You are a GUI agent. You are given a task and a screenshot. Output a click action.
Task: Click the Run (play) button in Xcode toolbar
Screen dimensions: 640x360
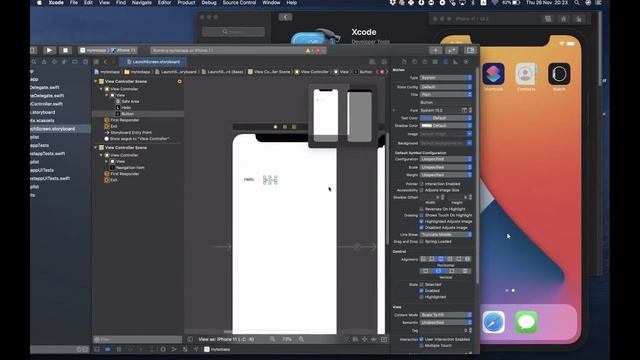coord(49,50)
